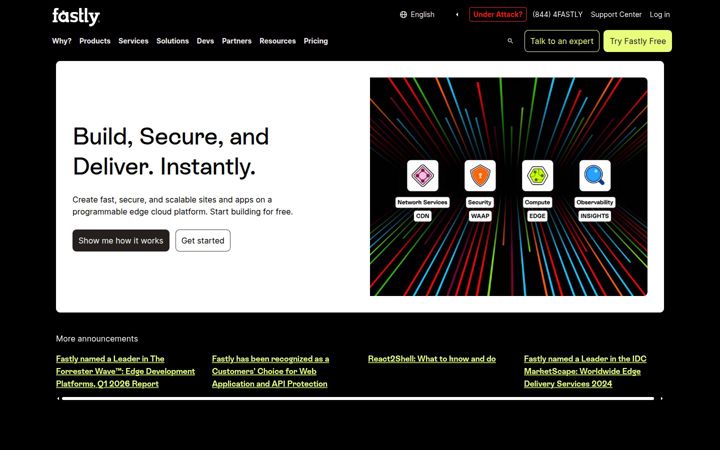
Task: Open the Forrester Wave Leader announcement
Action: tap(125, 371)
